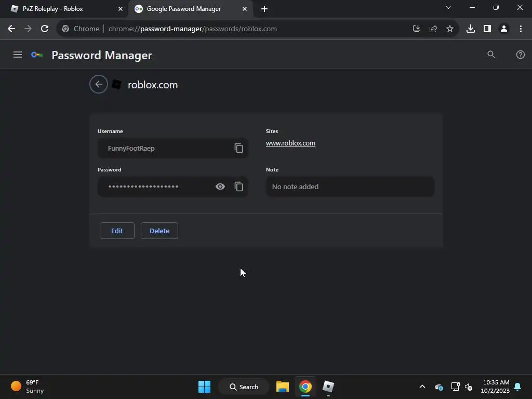532x399 pixels.
Task: Open the help question mark icon
Action: coord(520,54)
